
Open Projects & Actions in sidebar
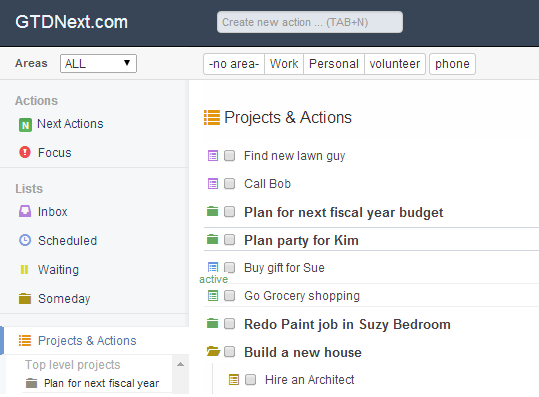(87, 341)
